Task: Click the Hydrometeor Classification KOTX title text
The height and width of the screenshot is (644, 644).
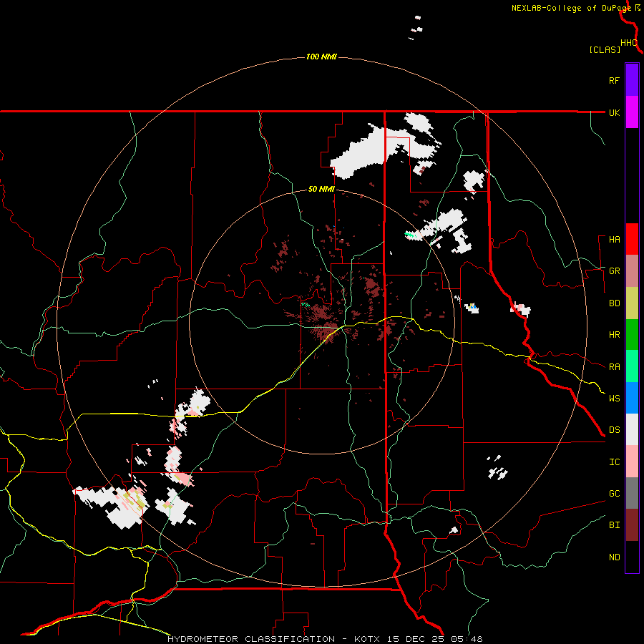Action: (325, 639)
